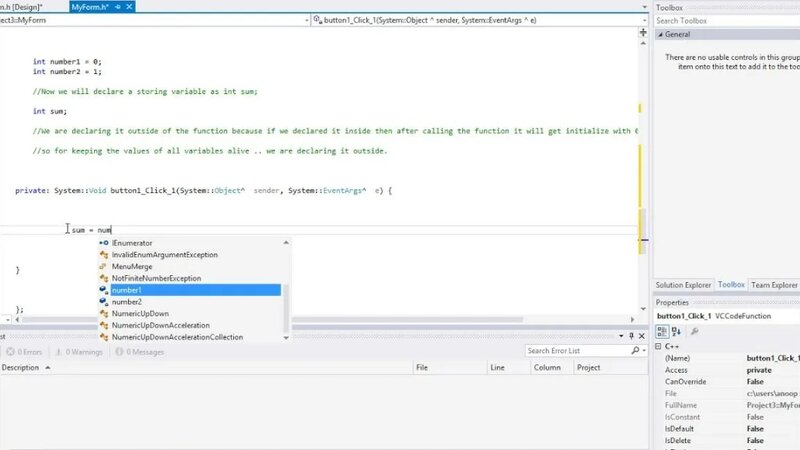Click the MenuMerge enum icon
The width and height of the screenshot is (800, 450).
pos(104,266)
